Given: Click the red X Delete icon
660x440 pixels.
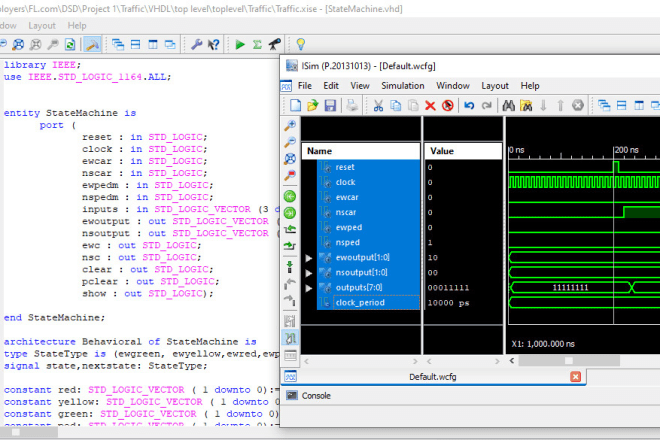Looking at the screenshot, I should 430,105.
